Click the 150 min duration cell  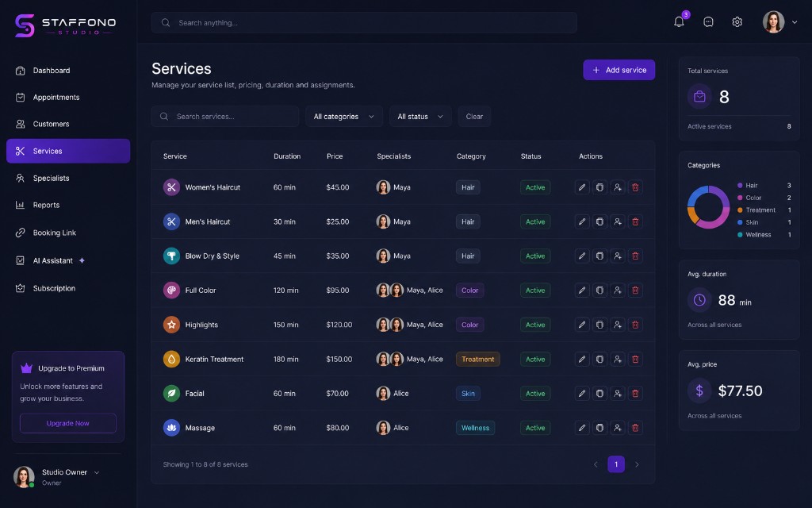pyautogui.click(x=285, y=325)
